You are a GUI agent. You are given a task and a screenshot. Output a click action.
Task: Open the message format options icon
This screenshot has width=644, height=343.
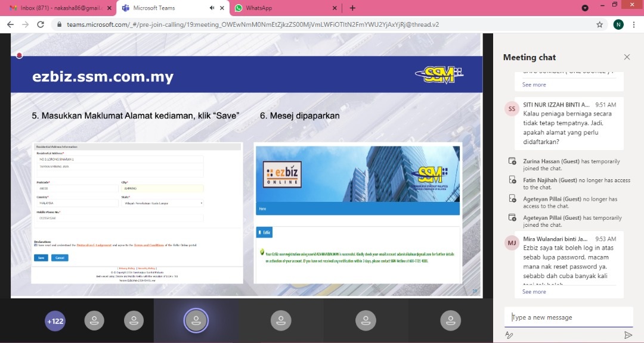[509, 335]
